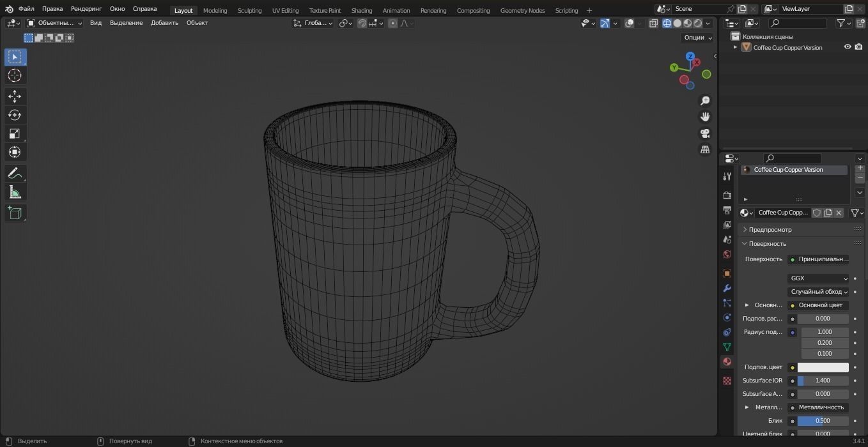Toggle outliner visibility eye for Coffee Cup
This screenshot has width=868, height=447.
click(848, 47)
